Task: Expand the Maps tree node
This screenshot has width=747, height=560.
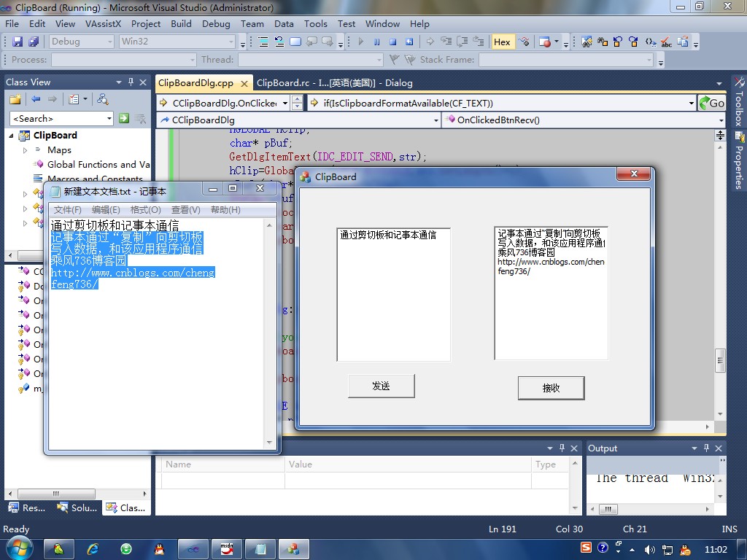Action: coord(26,150)
